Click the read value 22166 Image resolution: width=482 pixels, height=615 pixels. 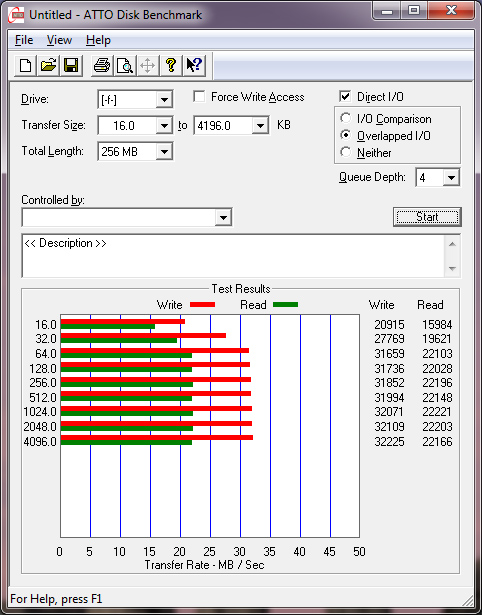tap(437, 442)
